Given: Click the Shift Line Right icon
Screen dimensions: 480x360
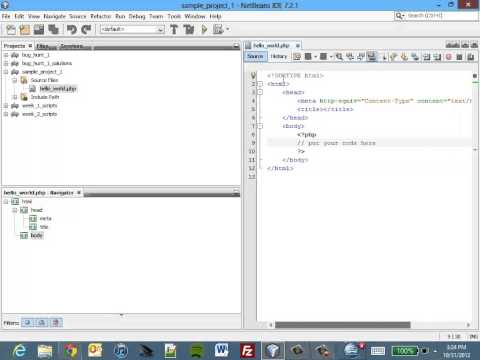Looking at the screenshot, I should click(x=437, y=57).
